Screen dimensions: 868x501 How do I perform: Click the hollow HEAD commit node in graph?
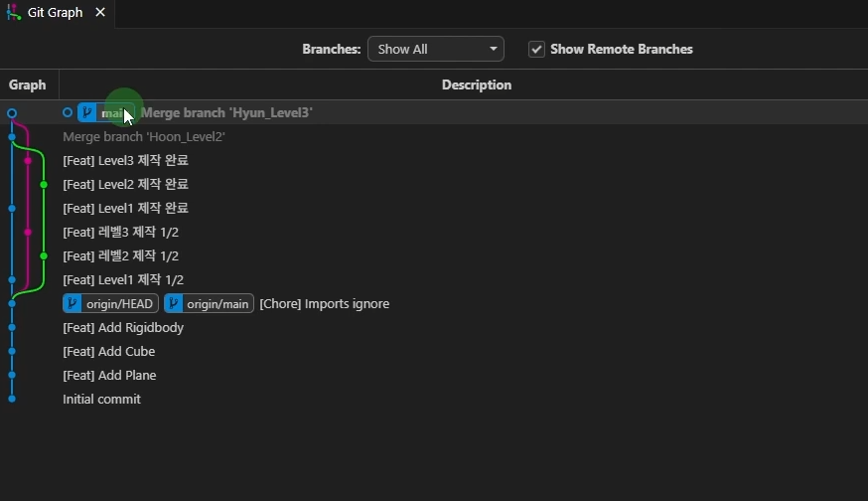click(x=12, y=113)
